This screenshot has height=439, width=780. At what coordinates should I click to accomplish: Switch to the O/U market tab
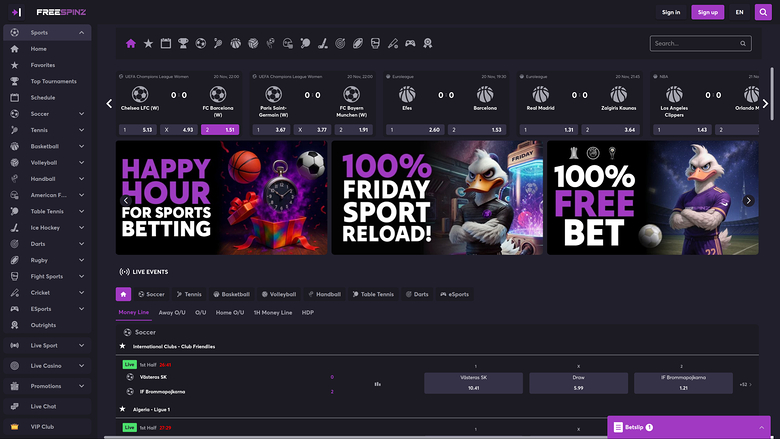click(x=200, y=313)
